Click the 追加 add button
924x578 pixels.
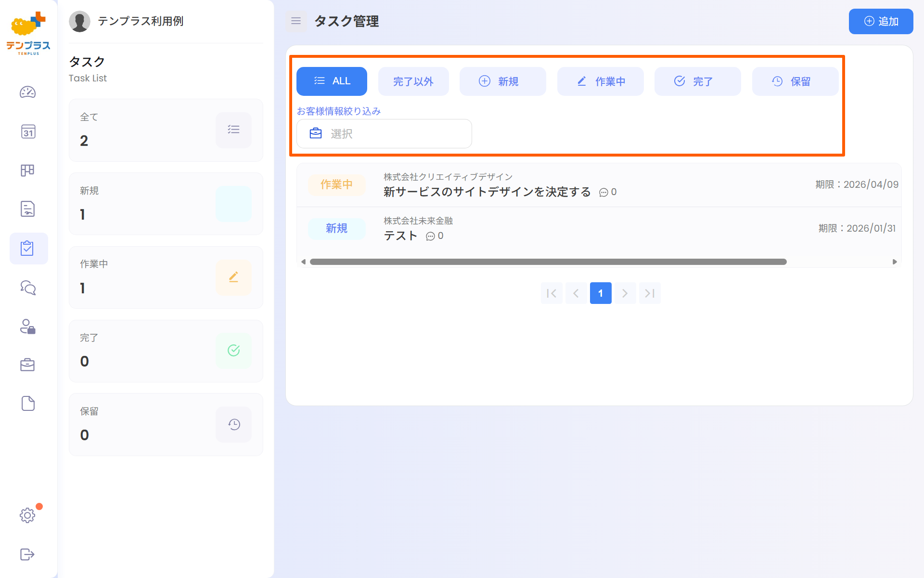coord(881,21)
